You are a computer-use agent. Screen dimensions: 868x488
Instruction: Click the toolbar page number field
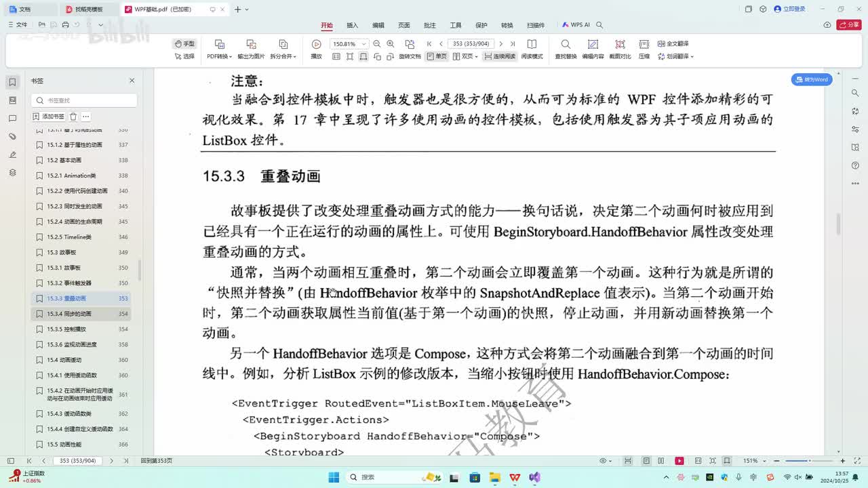click(471, 44)
